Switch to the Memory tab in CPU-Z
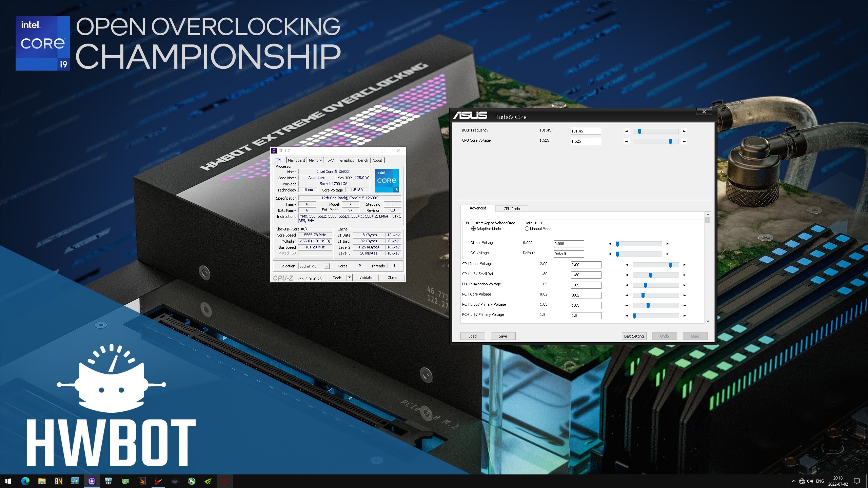The image size is (868, 488). [x=315, y=160]
